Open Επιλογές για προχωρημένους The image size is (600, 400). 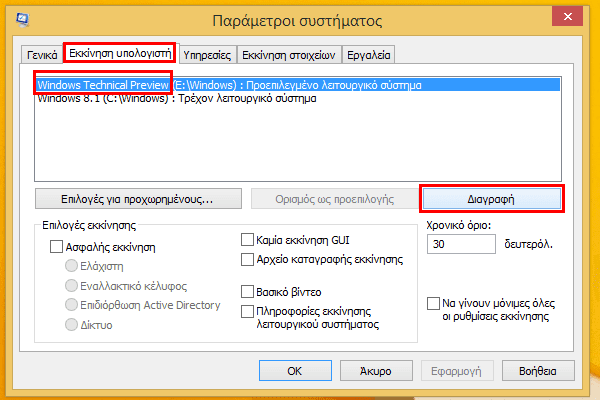138,199
